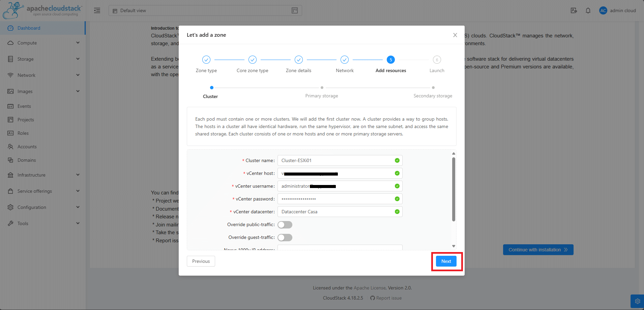Open the Dashboard menu item

(x=42, y=28)
